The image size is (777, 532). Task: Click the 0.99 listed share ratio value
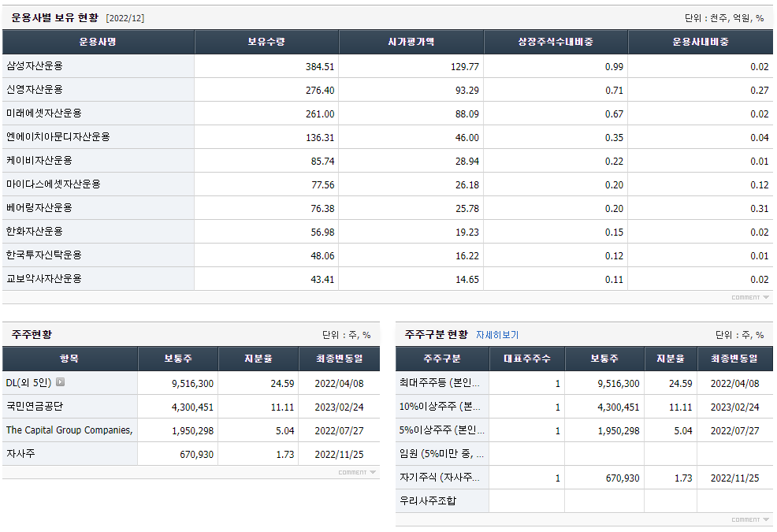pos(614,66)
